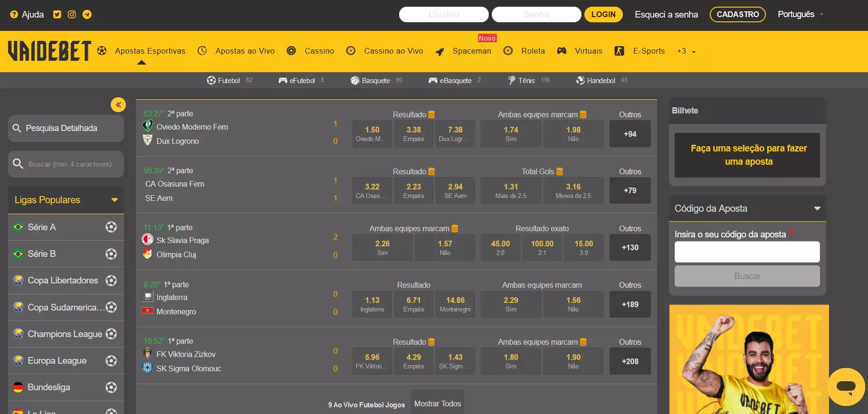The height and width of the screenshot is (414, 868).
Task: Open the Instagram icon link
Action: pyautogui.click(x=72, y=14)
